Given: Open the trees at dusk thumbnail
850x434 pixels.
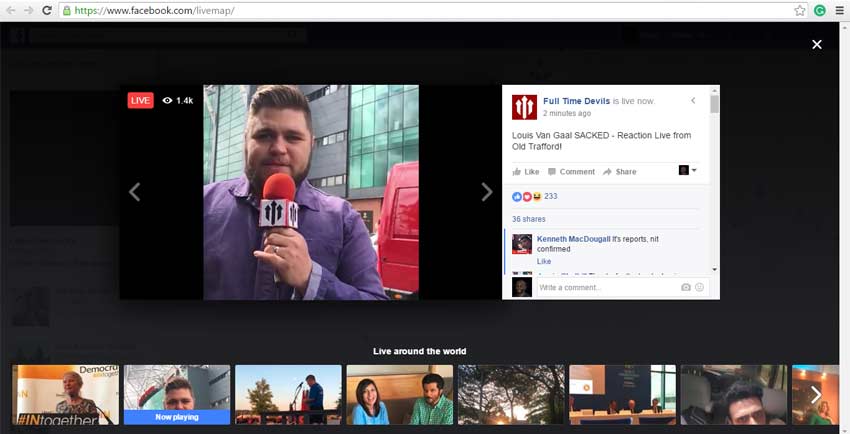Looking at the screenshot, I should 511,394.
